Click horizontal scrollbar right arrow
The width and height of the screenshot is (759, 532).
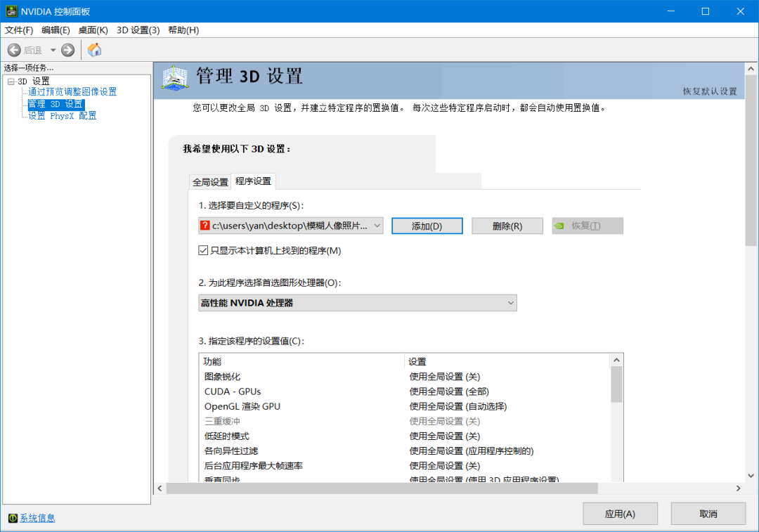(738, 488)
